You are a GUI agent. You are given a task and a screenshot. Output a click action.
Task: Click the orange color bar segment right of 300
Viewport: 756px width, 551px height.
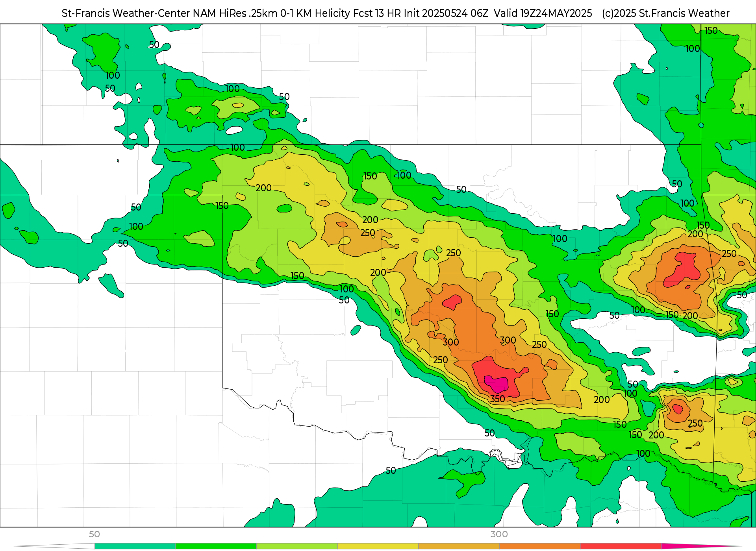point(540,546)
